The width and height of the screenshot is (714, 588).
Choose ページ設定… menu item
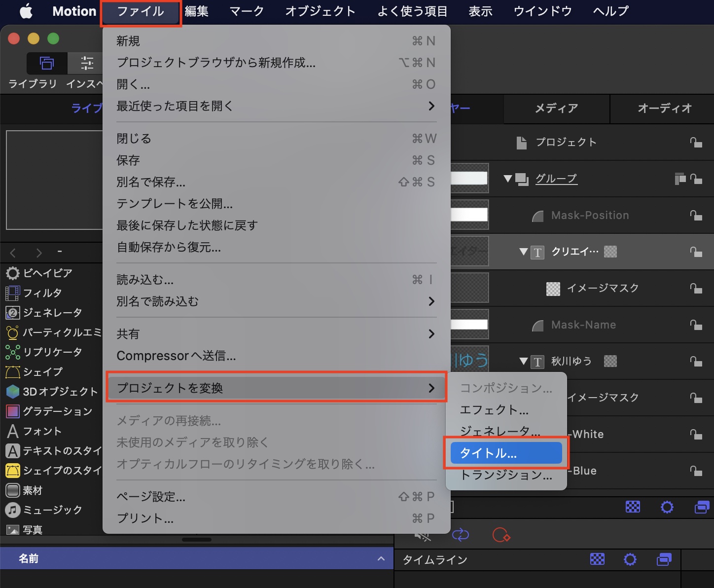(276, 497)
